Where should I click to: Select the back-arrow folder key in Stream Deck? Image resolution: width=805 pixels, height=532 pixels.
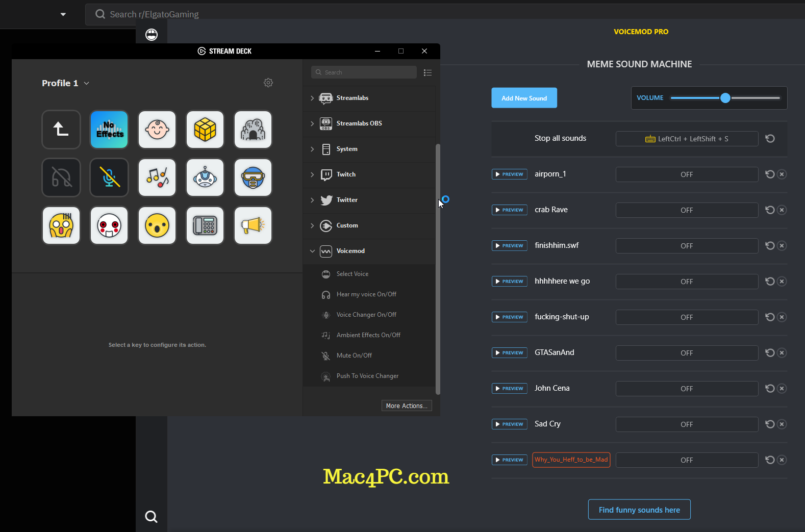pyautogui.click(x=61, y=130)
